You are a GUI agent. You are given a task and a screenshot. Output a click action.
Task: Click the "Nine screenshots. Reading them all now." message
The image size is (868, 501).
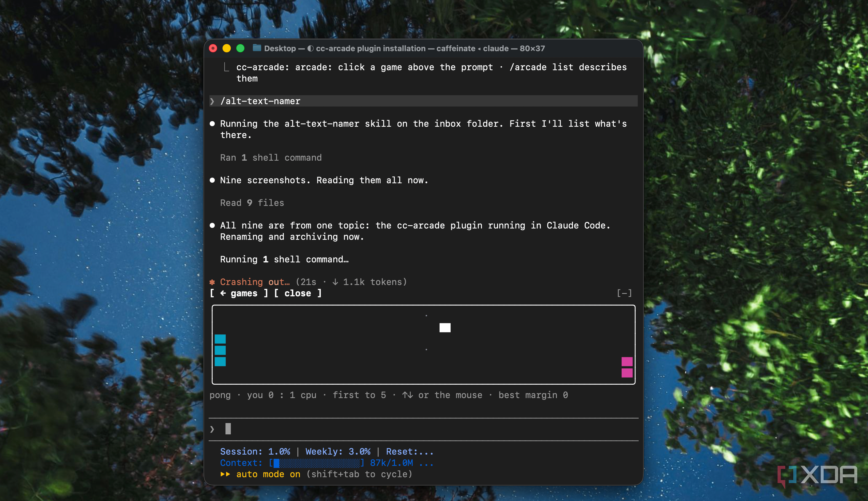[x=324, y=180]
